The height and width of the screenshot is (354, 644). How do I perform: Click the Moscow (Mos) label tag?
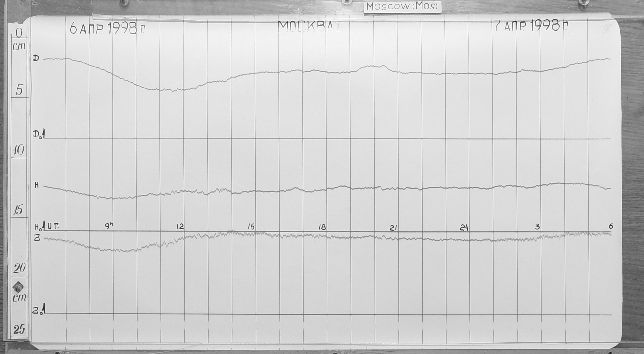[x=403, y=7]
